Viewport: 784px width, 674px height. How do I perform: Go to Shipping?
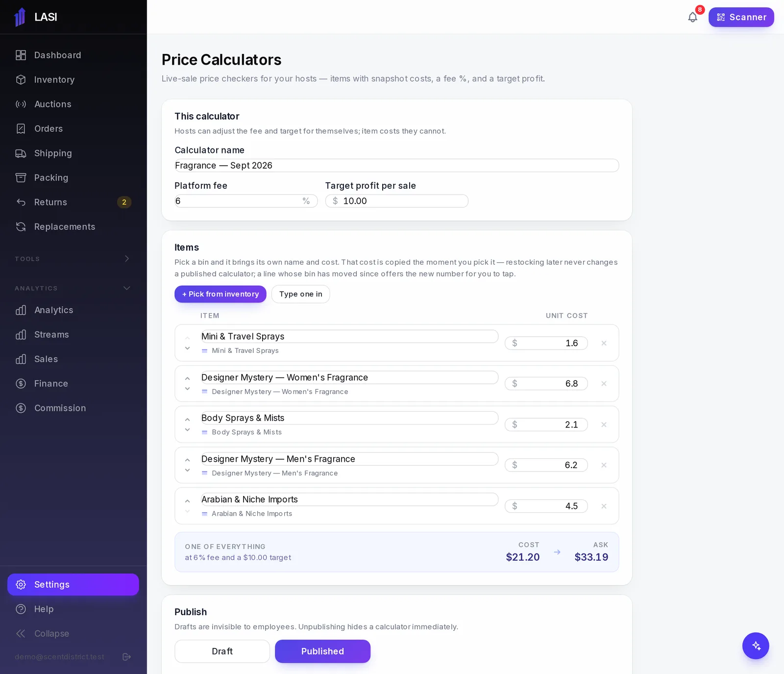coord(73,153)
